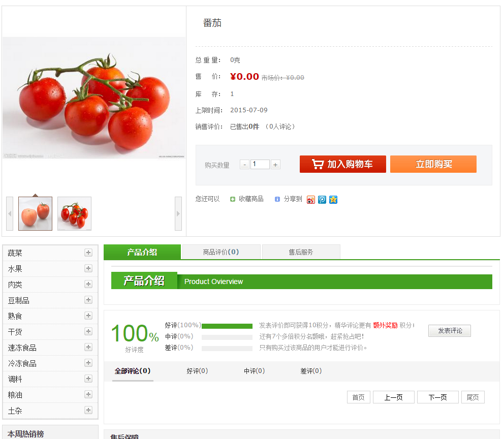The width and height of the screenshot is (504, 439).
Task: Filter reviews by 好评(0)
Action: click(197, 371)
